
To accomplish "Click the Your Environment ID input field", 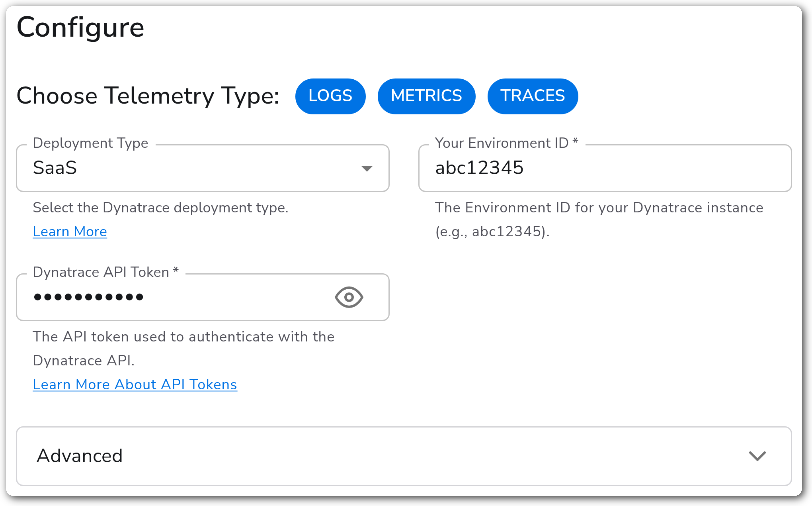I will click(x=605, y=168).
